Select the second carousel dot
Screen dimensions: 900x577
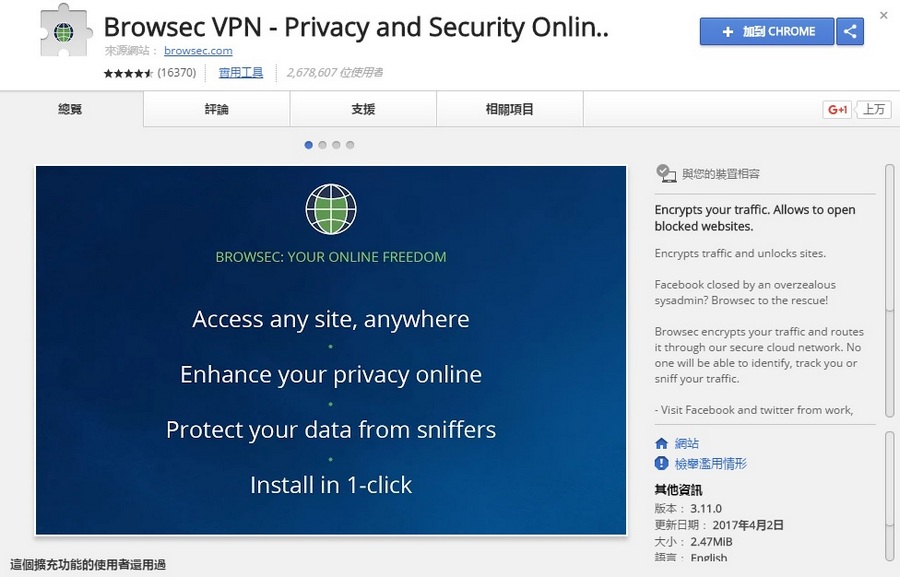322,145
